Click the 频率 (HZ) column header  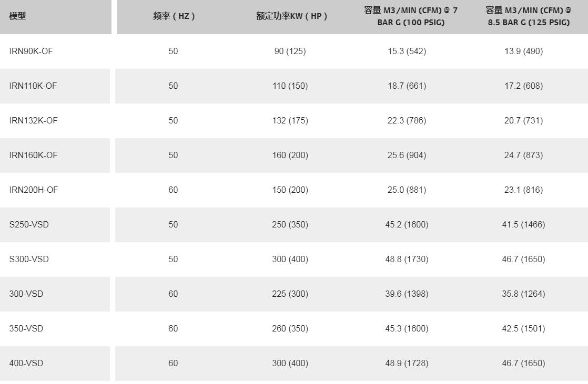174,16
